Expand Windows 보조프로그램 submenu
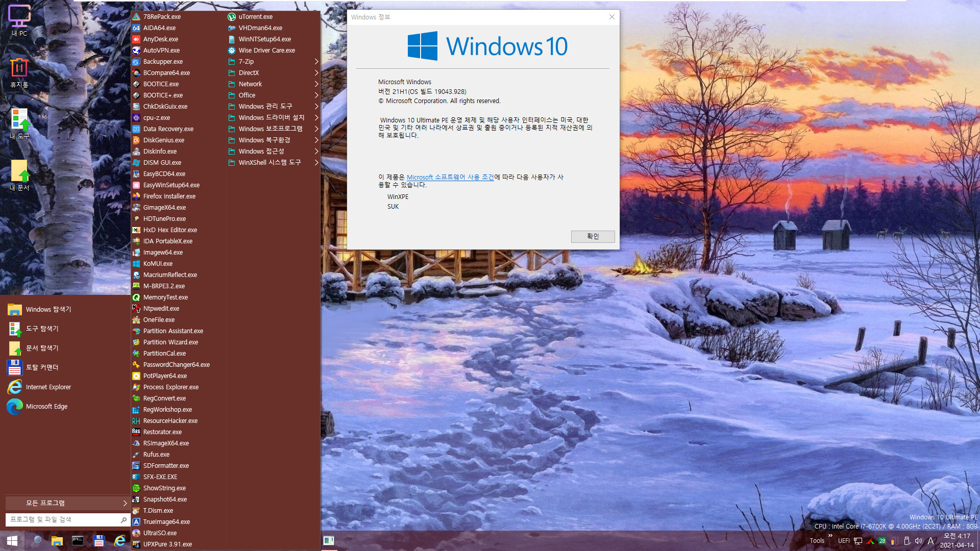This screenshot has height=551, width=980. (274, 129)
